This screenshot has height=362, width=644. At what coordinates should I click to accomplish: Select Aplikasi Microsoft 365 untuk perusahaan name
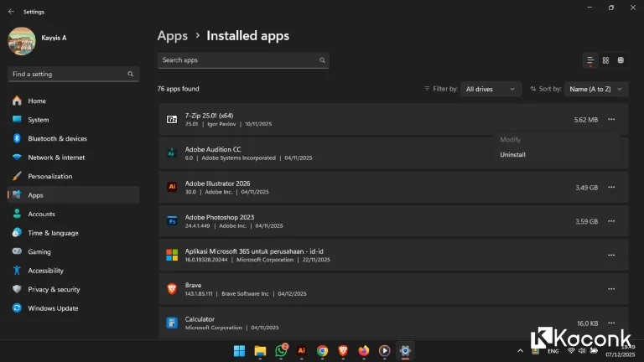coord(254,251)
